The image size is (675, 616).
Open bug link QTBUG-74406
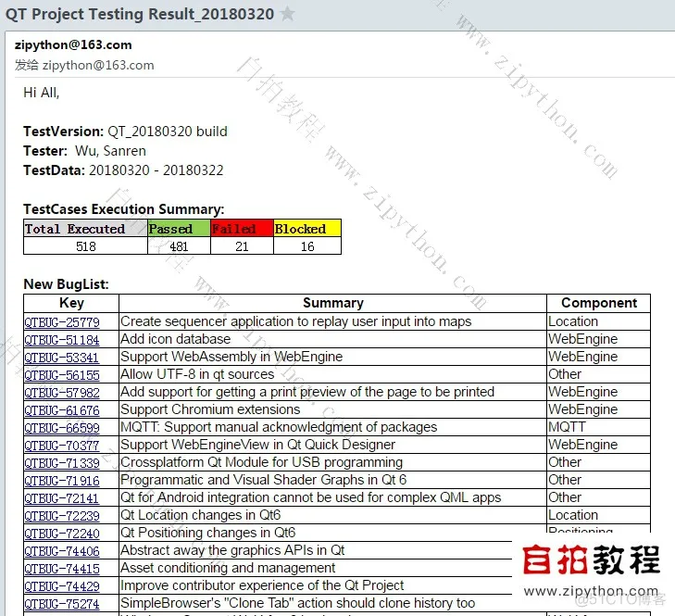(62, 551)
